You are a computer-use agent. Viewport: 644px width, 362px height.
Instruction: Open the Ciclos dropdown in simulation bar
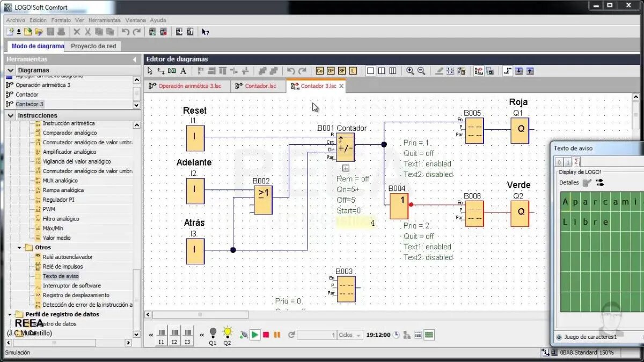pos(350,335)
